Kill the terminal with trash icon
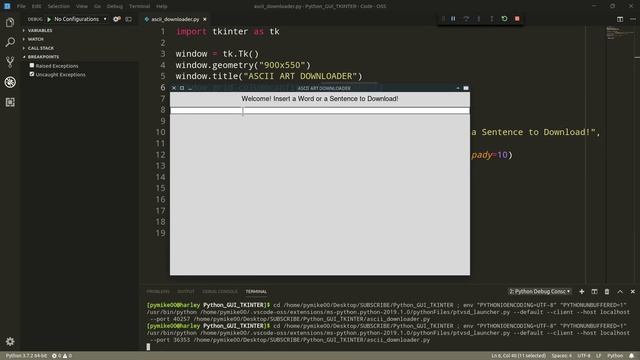 [607, 291]
